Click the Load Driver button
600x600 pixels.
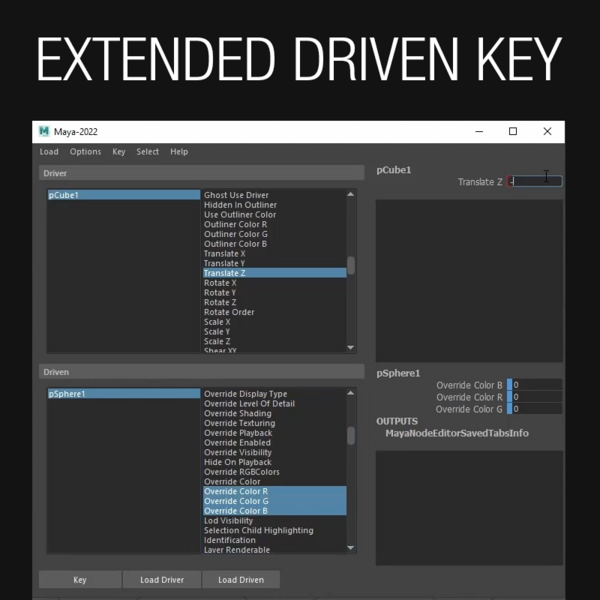click(x=162, y=579)
